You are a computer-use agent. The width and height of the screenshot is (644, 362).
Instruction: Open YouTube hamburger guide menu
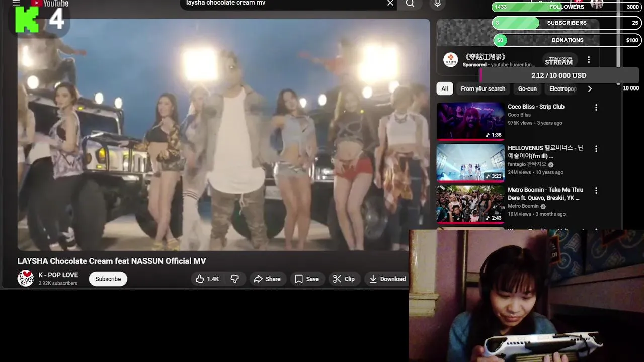pyautogui.click(x=16, y=3)
